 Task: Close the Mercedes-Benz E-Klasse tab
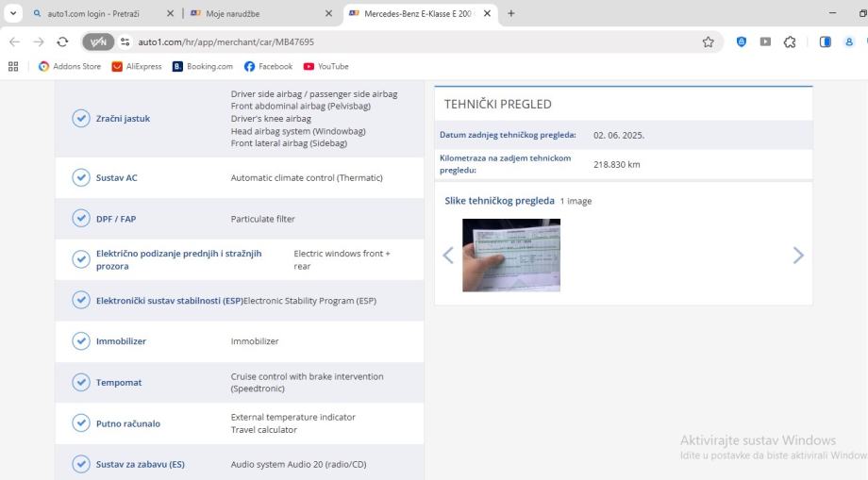click(487, 13)
